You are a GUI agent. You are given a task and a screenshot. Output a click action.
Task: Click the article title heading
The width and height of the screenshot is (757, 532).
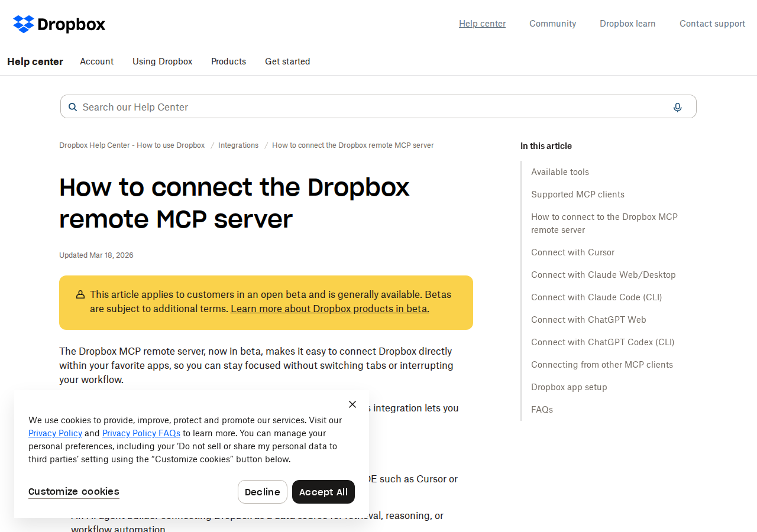[234, 203]
